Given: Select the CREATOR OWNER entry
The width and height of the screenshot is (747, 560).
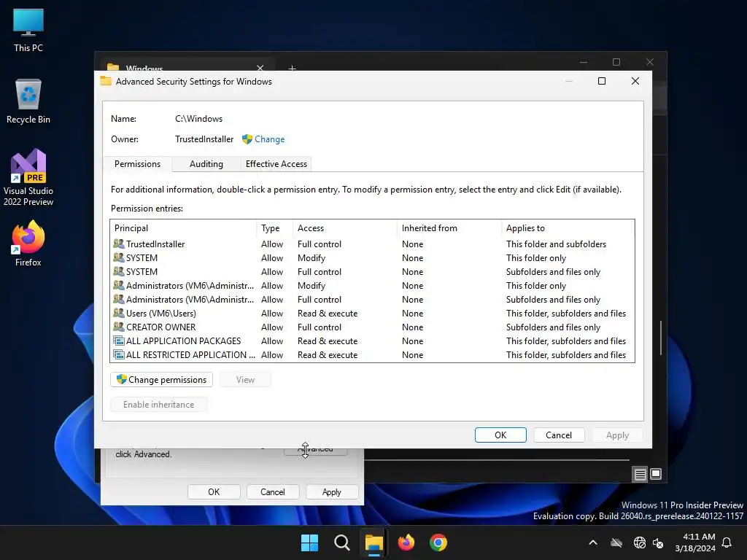Looking at the screenshot, I should pyautogui.click(x=372, y=327).
